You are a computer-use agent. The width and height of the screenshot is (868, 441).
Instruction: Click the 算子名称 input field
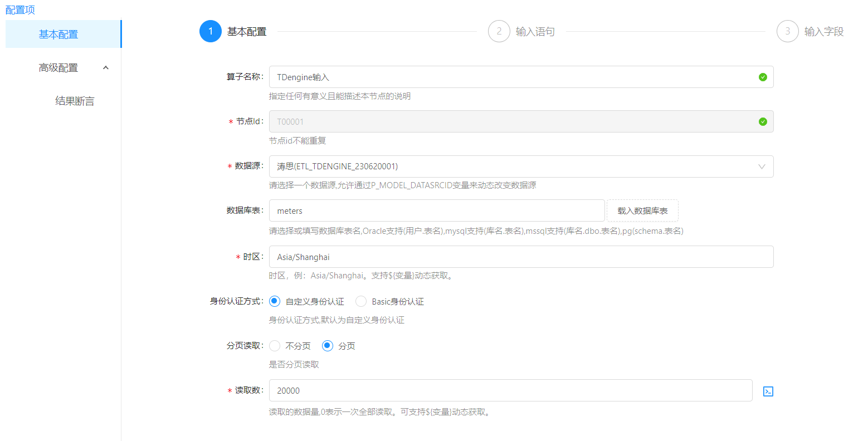pos(513,77)
